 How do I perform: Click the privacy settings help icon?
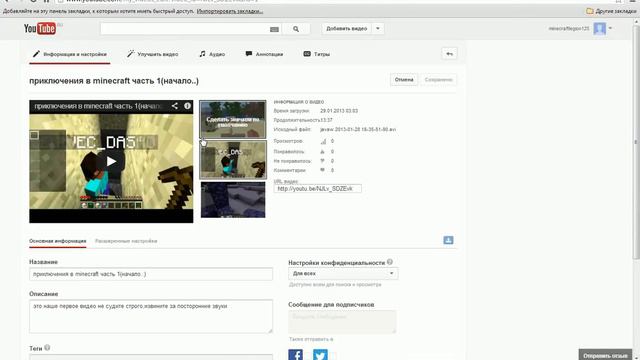tap(390, 262)
